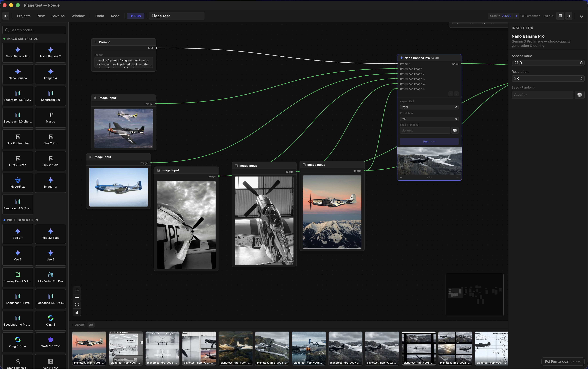Collapse the Assets panel triangle
588x369 pixels.
pos(73,325)
